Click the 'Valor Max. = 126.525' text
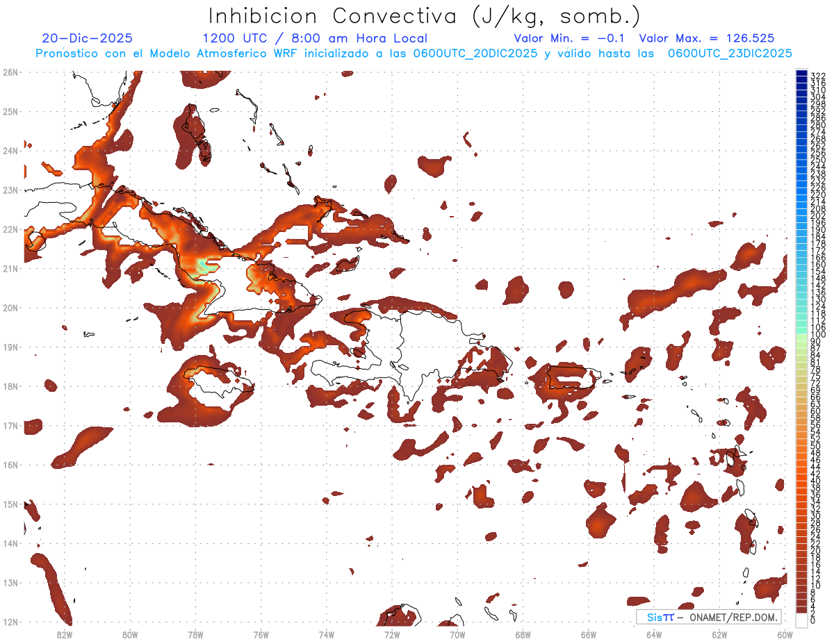The image size is (834, 644). click(x=707, y=38)
